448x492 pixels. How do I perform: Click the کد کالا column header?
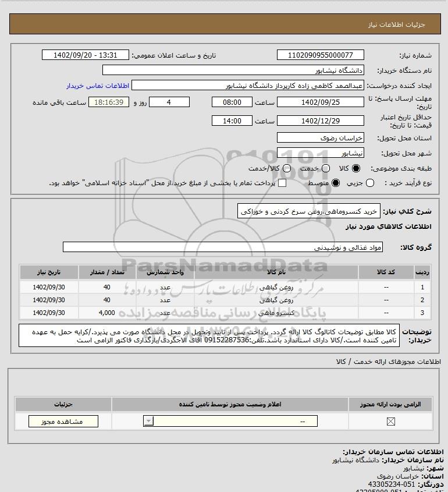coord(386,272)
